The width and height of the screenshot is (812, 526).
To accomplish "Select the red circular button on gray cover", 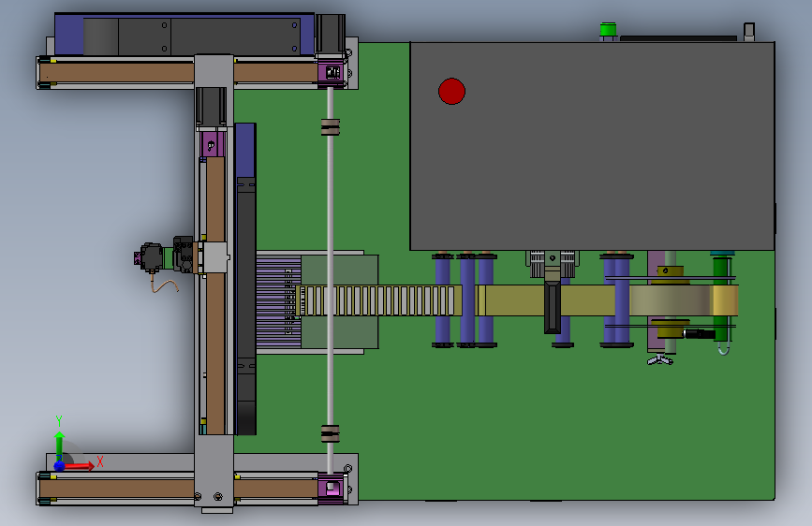I will (451, 92).
